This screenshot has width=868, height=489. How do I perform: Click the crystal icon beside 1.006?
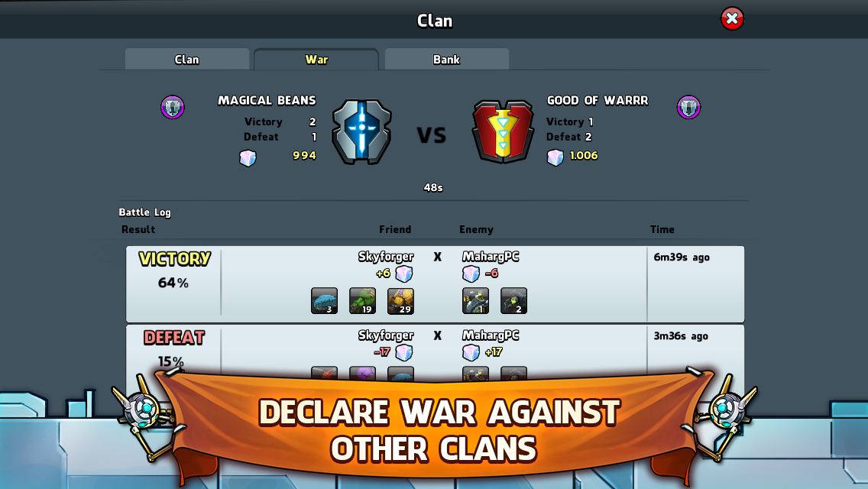(x=555, y=157)
